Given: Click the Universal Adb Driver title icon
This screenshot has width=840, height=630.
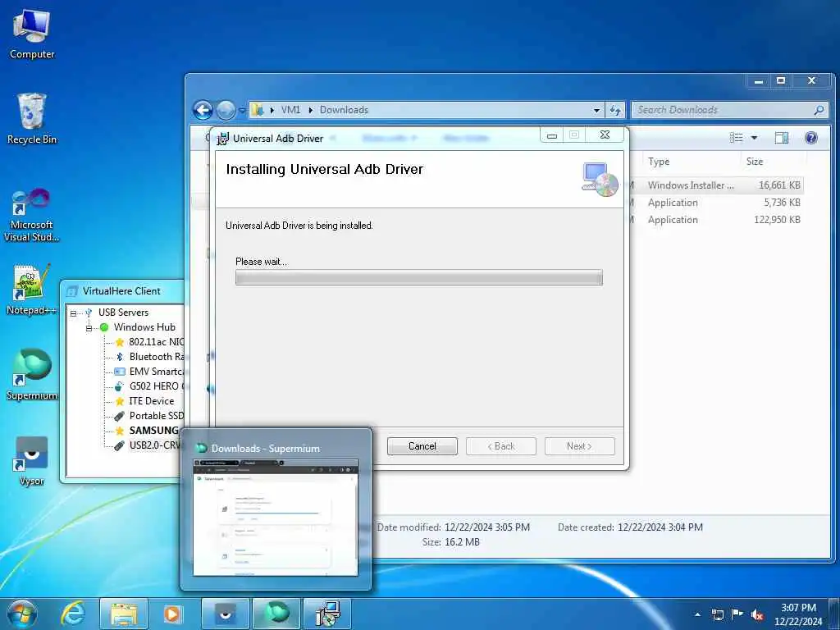Looking at the screenshot, I should point(222,139).
